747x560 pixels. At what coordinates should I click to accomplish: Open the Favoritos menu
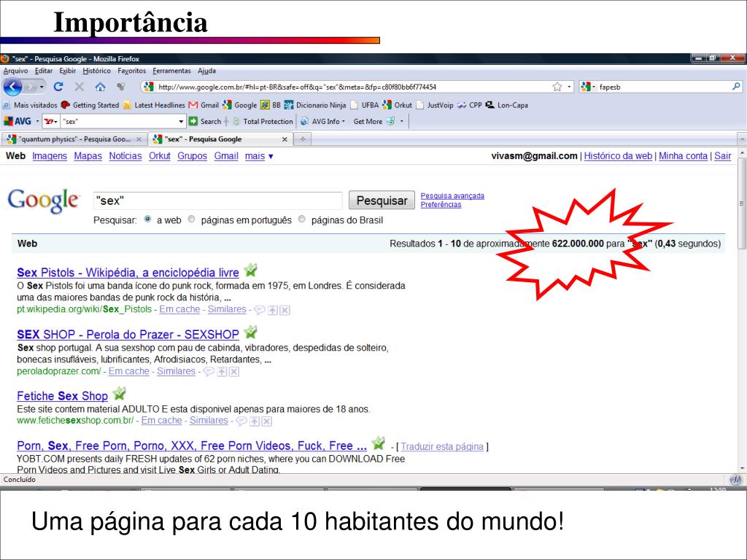(x=132, y=71)
